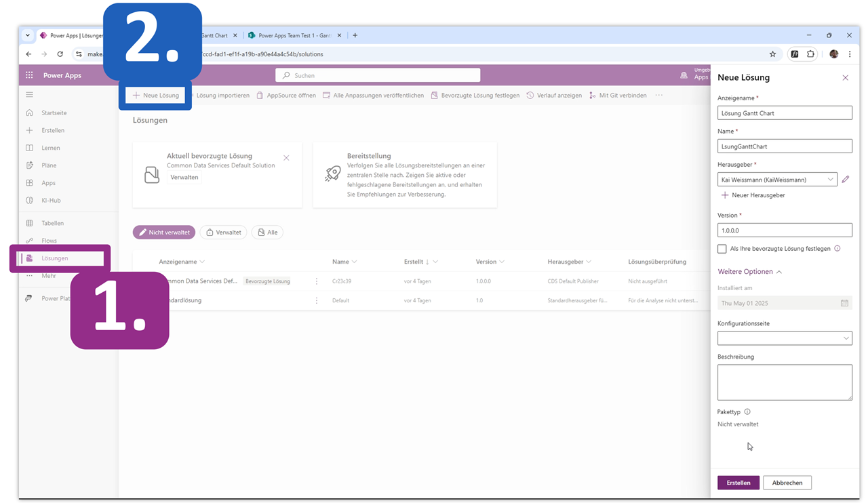Open Erstellen in the left navigation
868x503 pixels.
click(53, 130)
